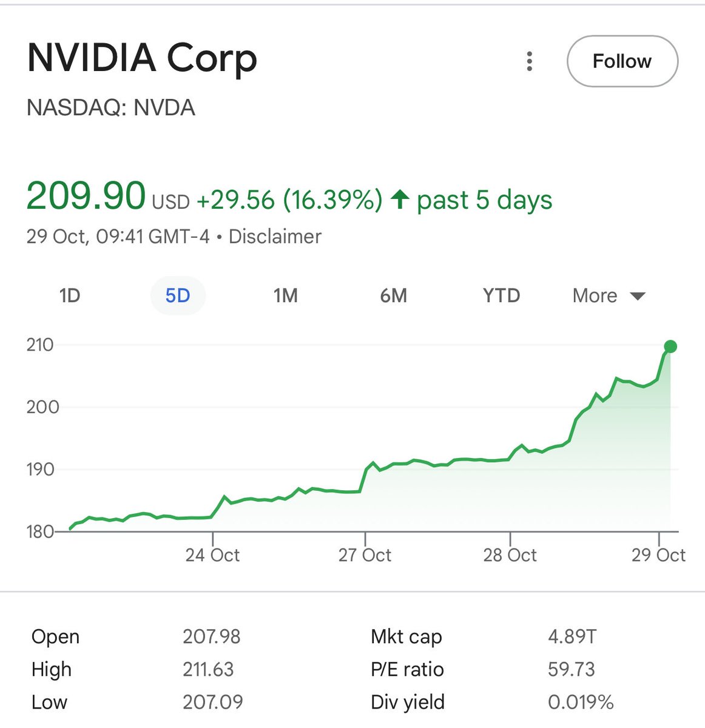Click the NVIDIA Corp title

[142, 58]
